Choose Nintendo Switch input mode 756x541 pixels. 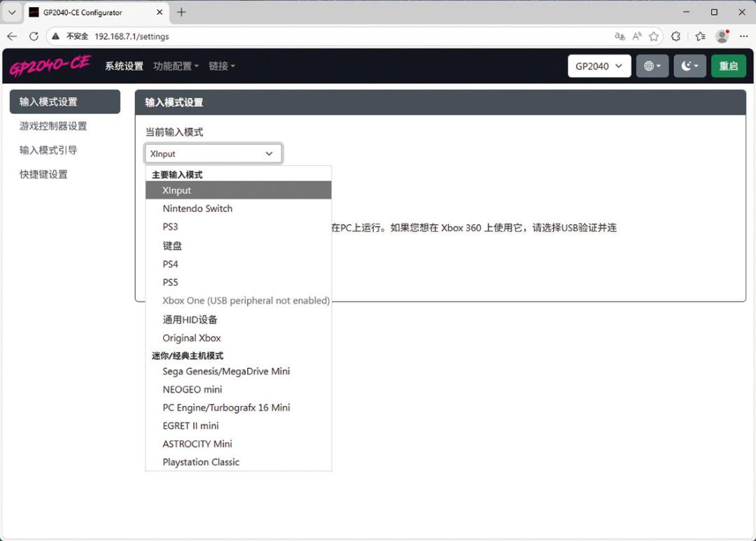coord(238,209)
